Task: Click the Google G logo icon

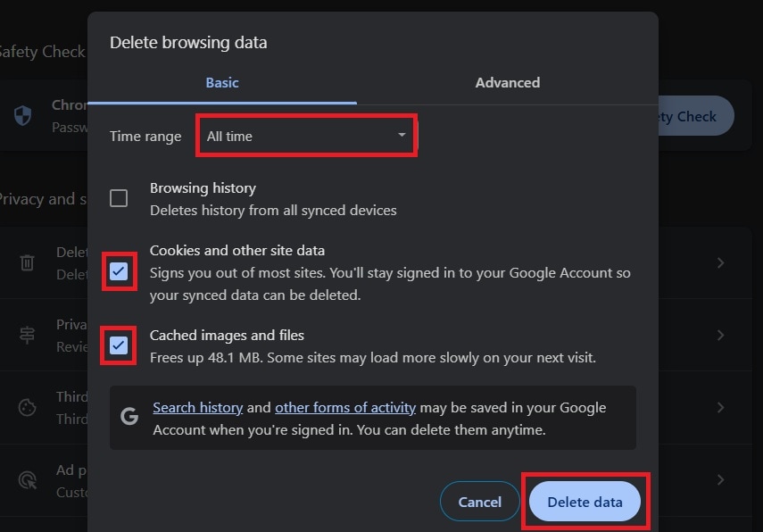Action: pos(129,417)
